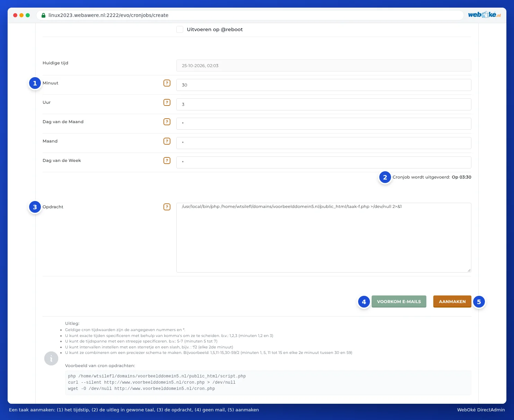The height and width of the screenshot is (420, 514).
Task: Click into the Dag van de Maand field
Action: 324,124
